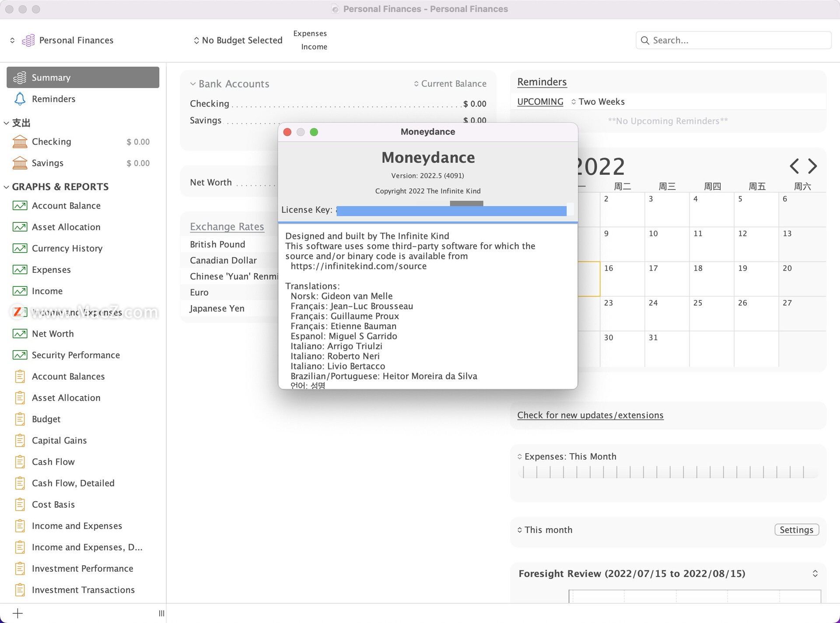Go to next month in calendar
Screen dimensions: 840x623
pos(812,166)
